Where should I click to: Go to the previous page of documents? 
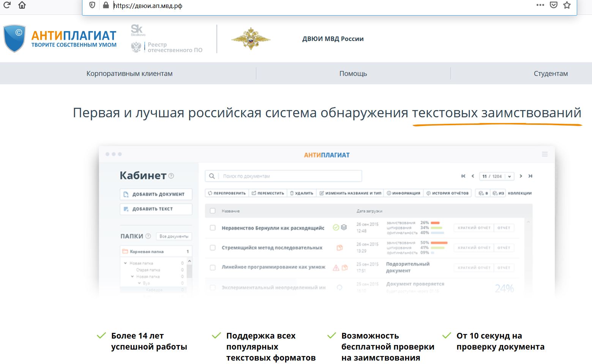pyautogui.click(x=473, y=176)
